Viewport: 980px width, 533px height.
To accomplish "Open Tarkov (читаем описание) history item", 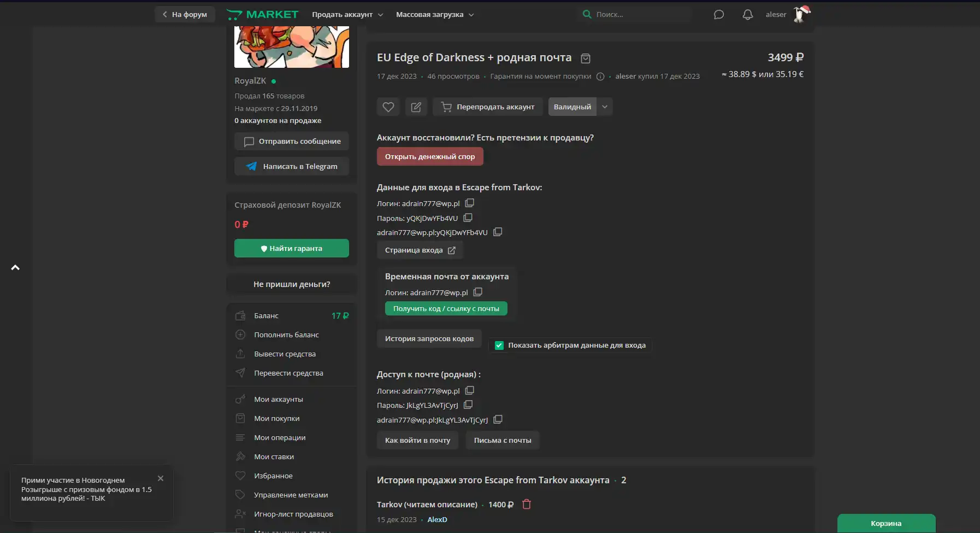I will (427, 504).
